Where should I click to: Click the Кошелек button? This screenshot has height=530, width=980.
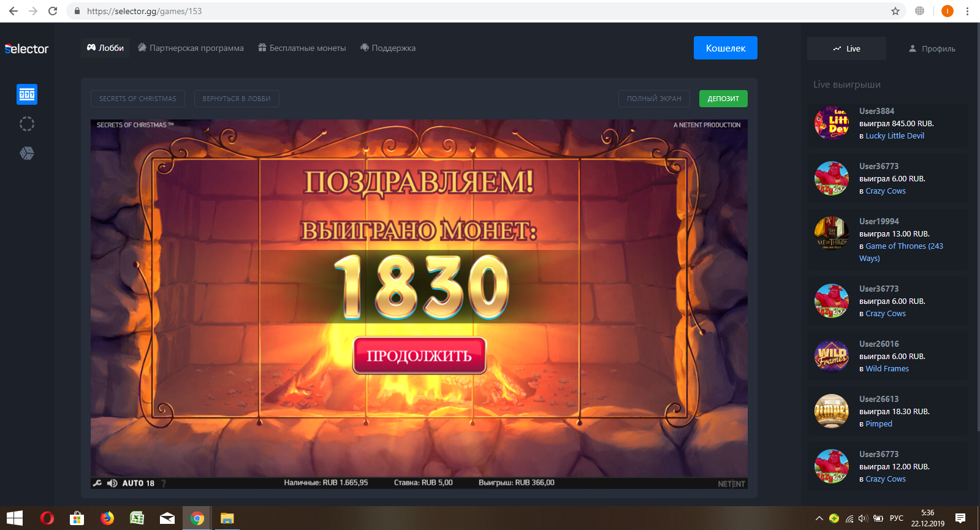[726, 48]
